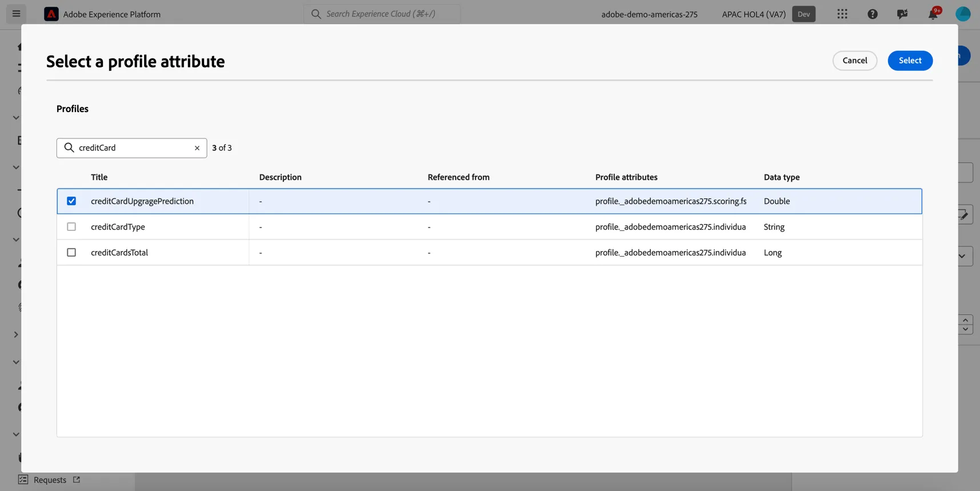Check the creditCardsTotal checkbox

(71, 253)
